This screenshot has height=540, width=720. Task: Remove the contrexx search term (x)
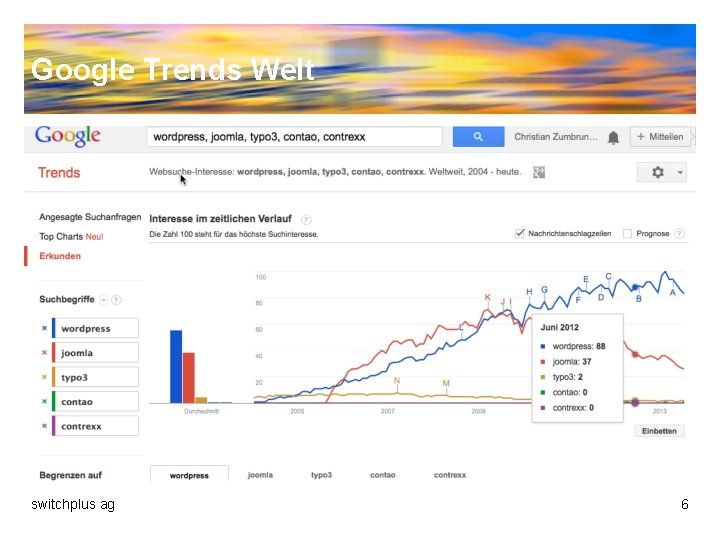point(44,426)
